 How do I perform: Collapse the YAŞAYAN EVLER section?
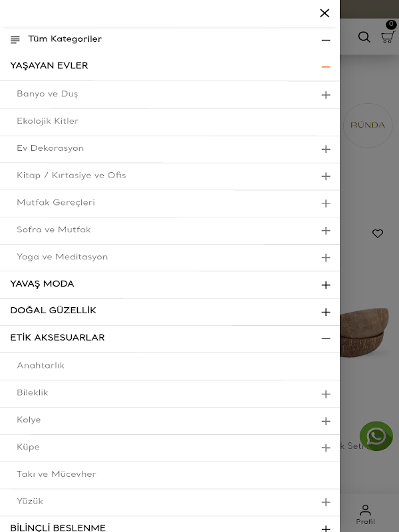click(326, 67)
